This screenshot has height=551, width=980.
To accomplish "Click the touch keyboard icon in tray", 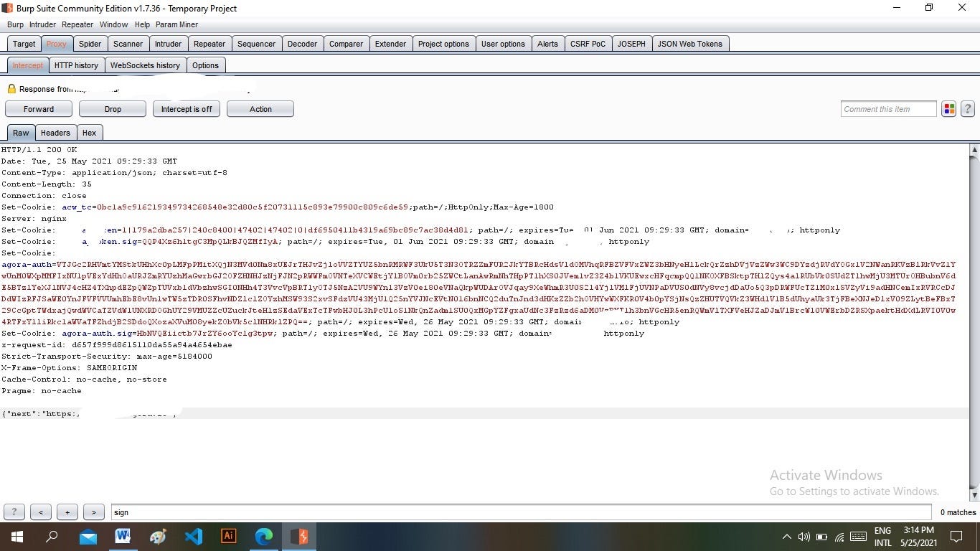I will click(x=858, y=537).
